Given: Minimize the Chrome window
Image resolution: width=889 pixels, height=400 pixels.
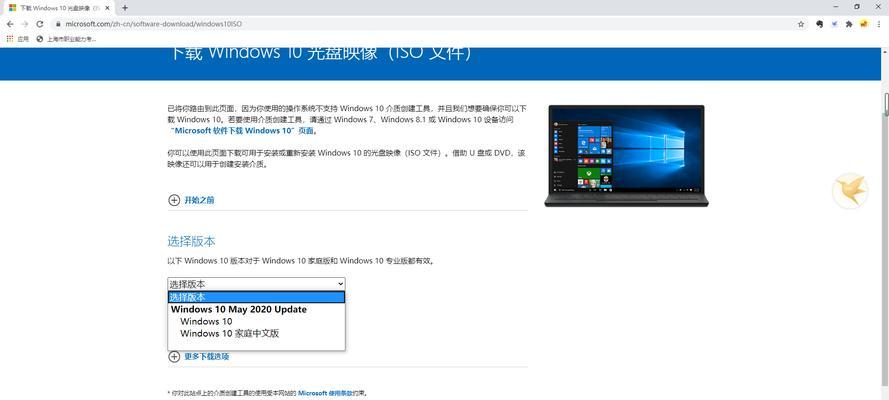Looking at the screenshot, I should pyautogui.click(x=836, y=7).
